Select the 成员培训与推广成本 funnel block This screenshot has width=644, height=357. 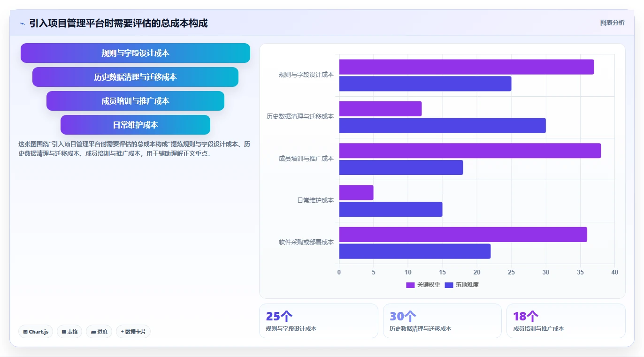pos(135,101)
